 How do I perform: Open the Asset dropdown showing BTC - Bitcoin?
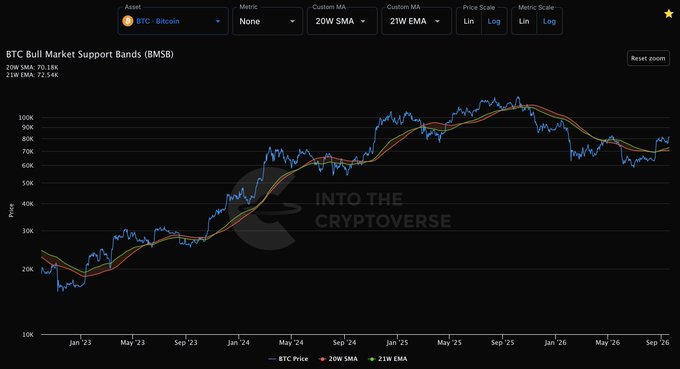173,21
